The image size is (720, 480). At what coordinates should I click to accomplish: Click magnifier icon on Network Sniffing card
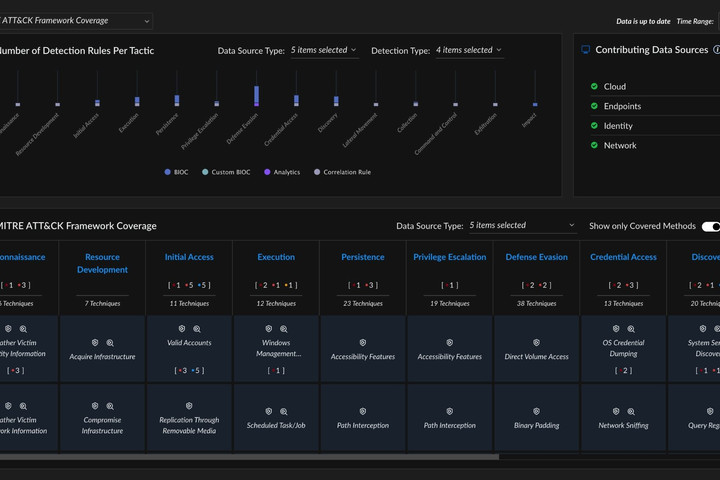click(x=631, y=412)
